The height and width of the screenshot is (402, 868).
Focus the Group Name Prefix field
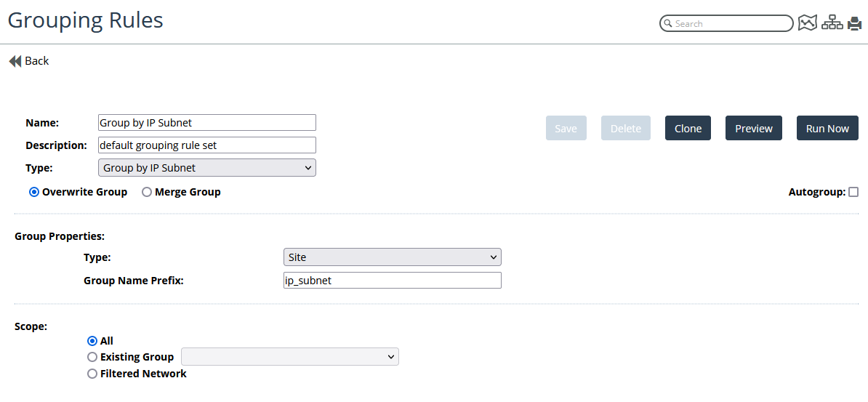[392, 281]
